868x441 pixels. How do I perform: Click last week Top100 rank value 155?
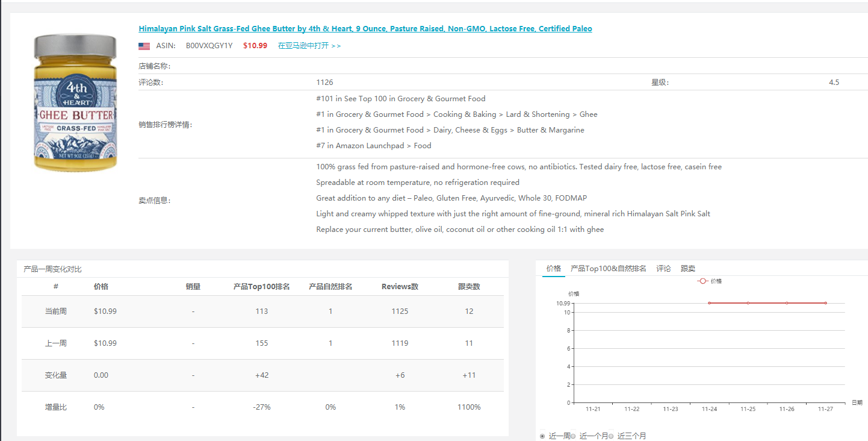262,343
